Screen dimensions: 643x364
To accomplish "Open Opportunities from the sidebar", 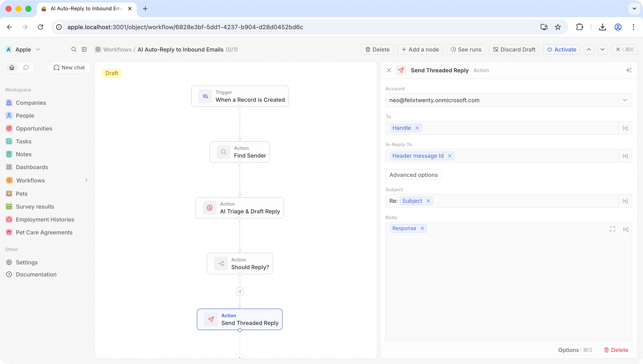I will (34, 129).
